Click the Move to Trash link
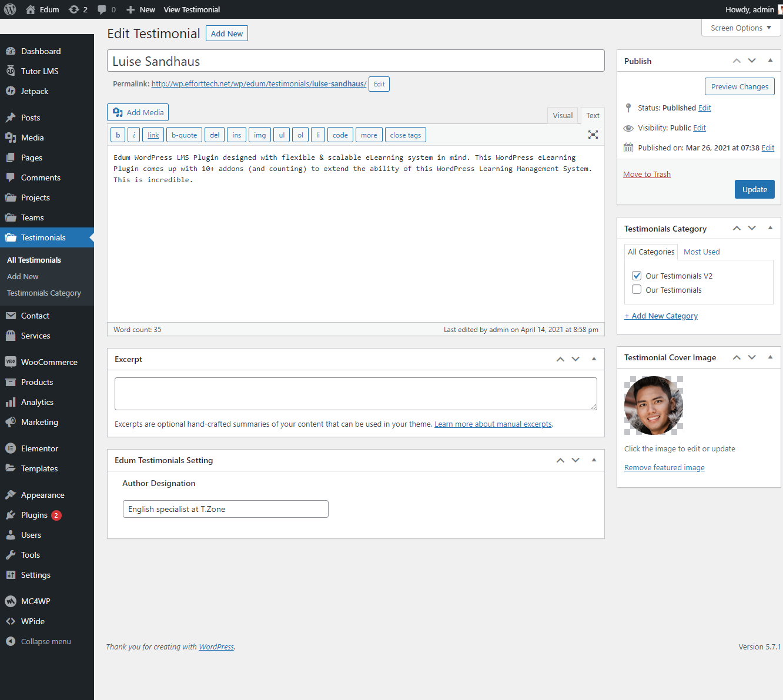 pos(647,174)
